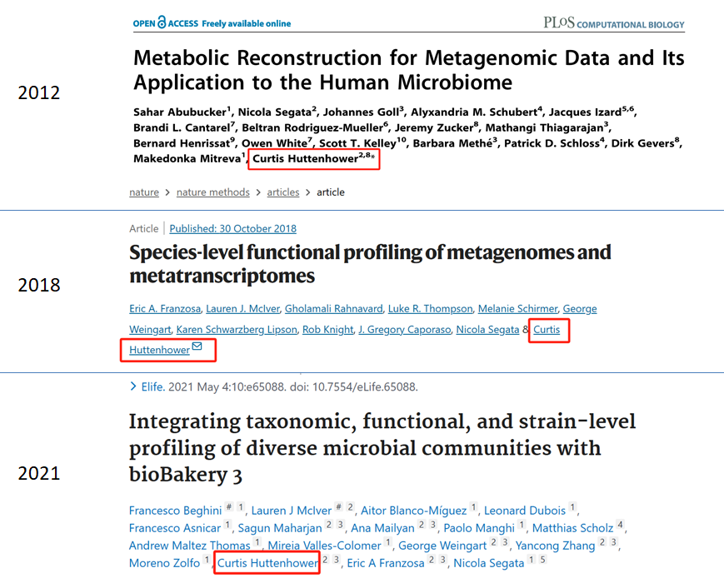This screenshot has width=724, height=588.
Task: Click Karen Schwarzberg Lipson author link
Action: pyautogui.click(x=237, y=330)
